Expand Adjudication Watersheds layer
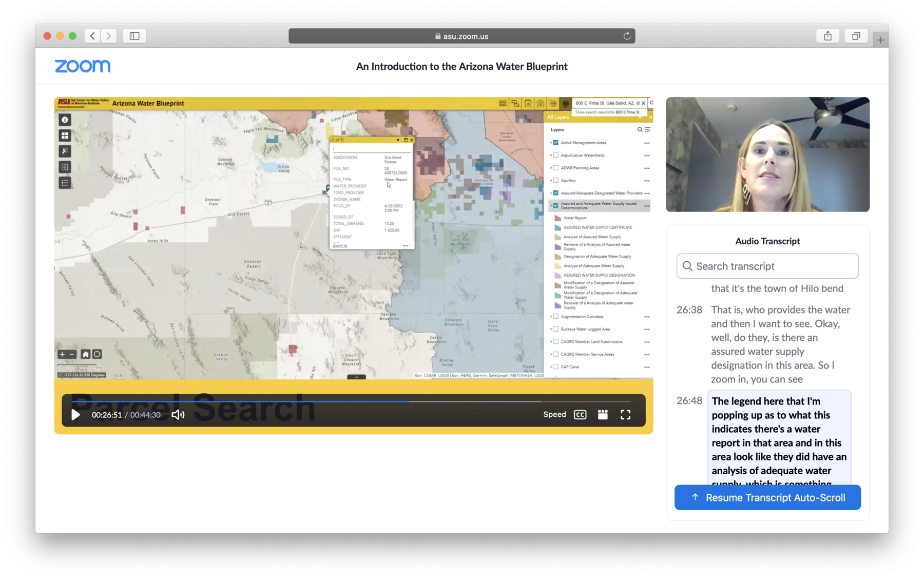The width and height of the screenshot is (924, 580). (551, 155)
